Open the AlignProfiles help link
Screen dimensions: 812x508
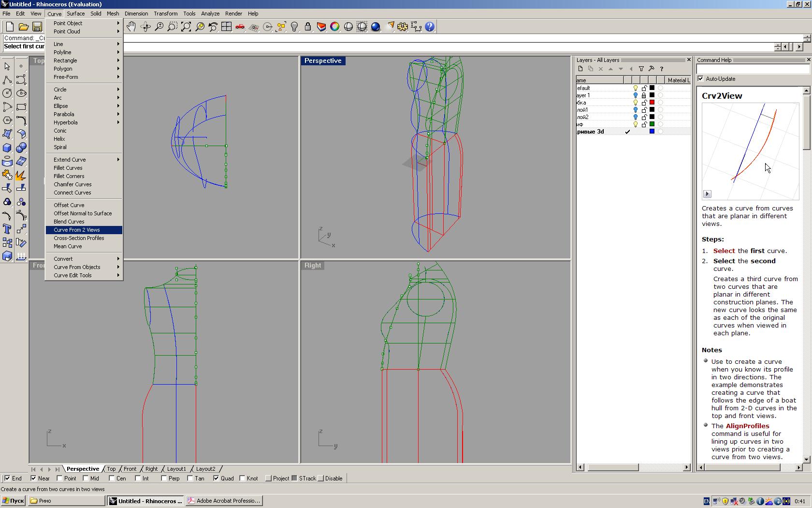click(x=747, y=426)
